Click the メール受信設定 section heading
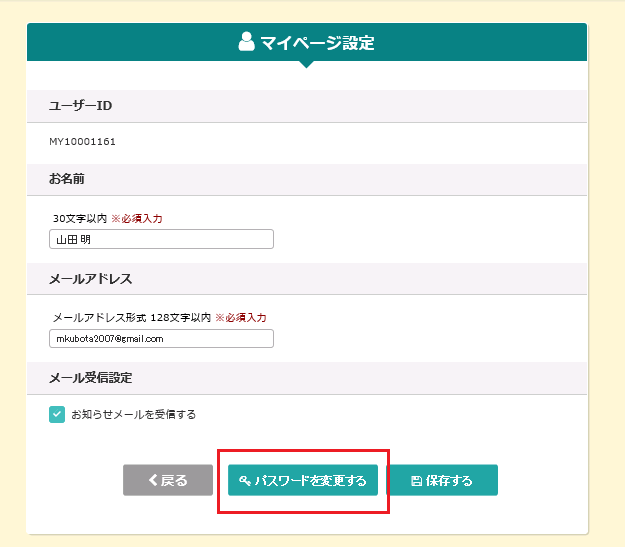The height and width of the screenshot is (547, 625). pos(90,378)
